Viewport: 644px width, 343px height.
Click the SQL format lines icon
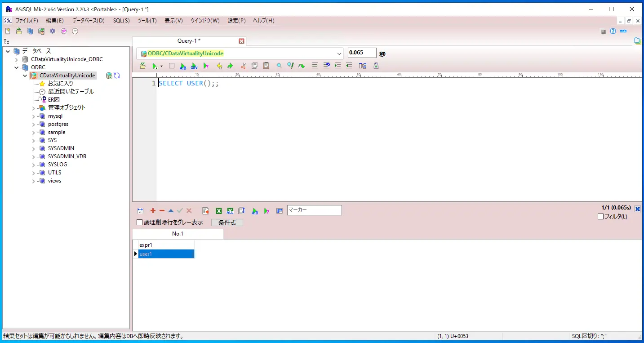click(315, 66)
